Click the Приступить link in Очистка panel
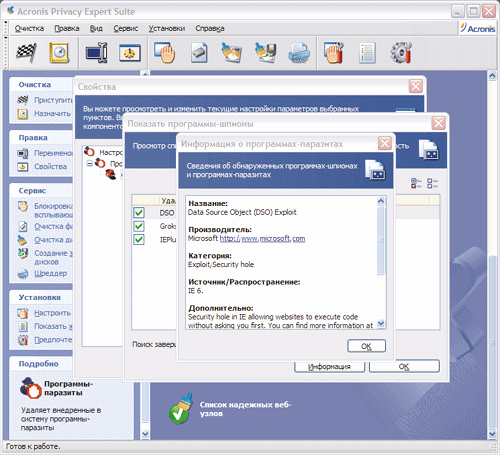The width and height of the screenshot is (500, 455). click(x=53, y=100)
